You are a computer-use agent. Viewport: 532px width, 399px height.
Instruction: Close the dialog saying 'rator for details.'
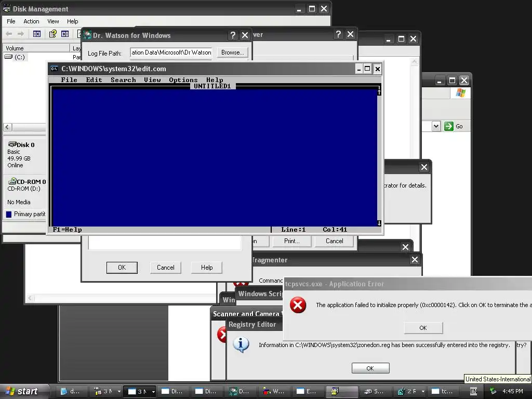(x=424, y=167)
